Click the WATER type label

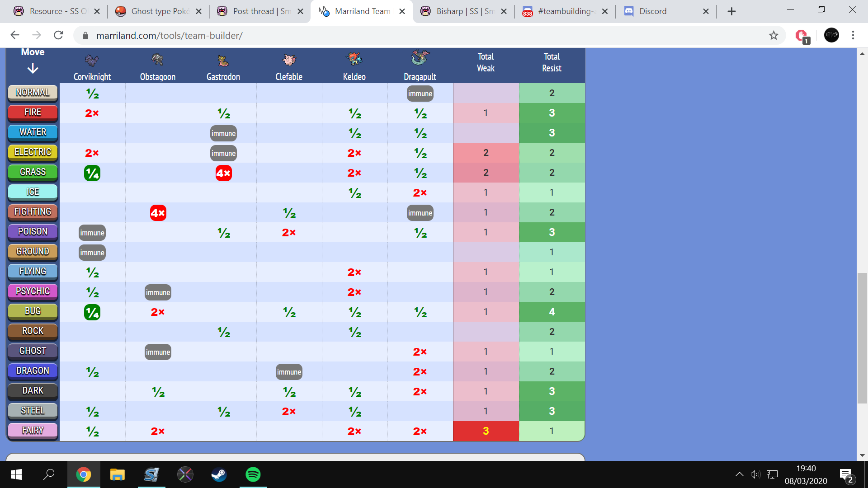[x=33, y=132]
